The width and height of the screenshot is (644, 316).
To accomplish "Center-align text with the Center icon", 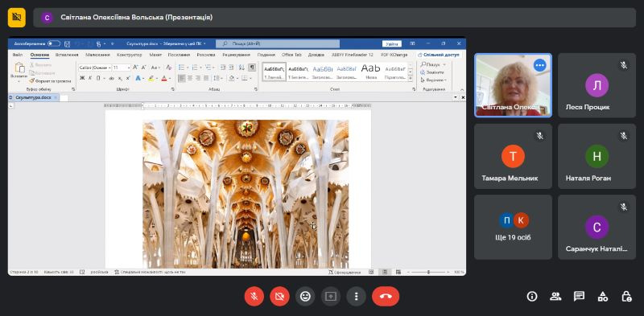I will (x=190, y=78).
